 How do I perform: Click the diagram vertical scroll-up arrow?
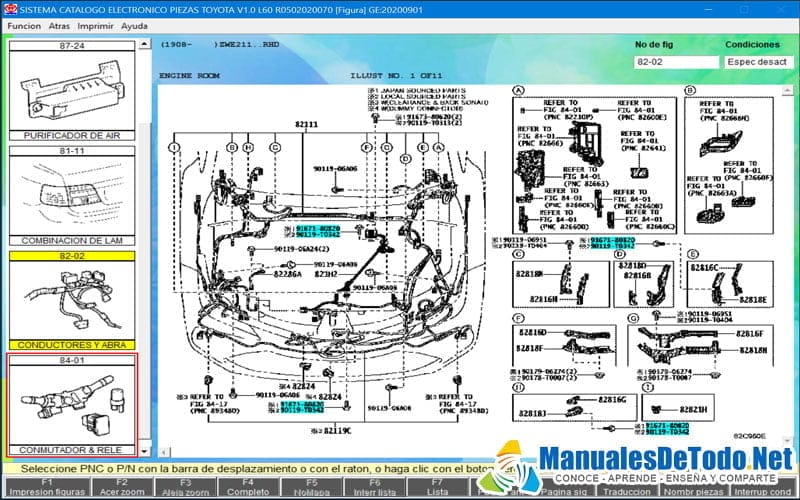coord(788,90)
